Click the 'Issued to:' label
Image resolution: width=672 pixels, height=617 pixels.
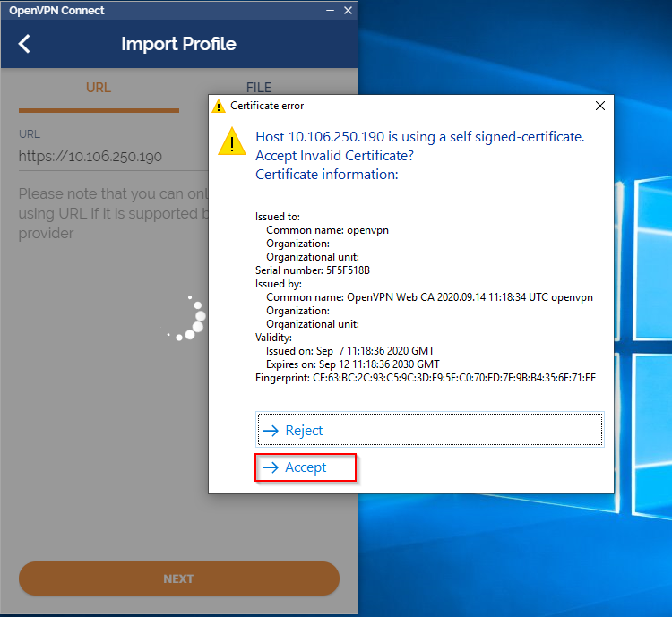click(277, 217)
